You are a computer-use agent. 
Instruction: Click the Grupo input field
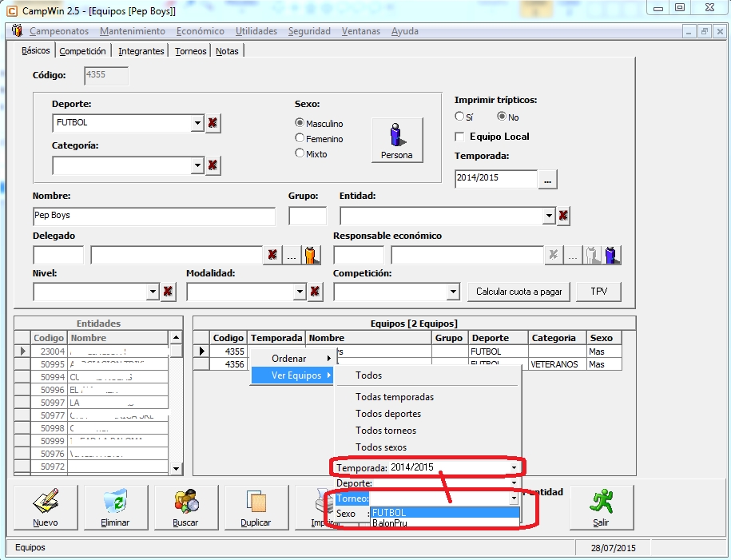[308, 216]
